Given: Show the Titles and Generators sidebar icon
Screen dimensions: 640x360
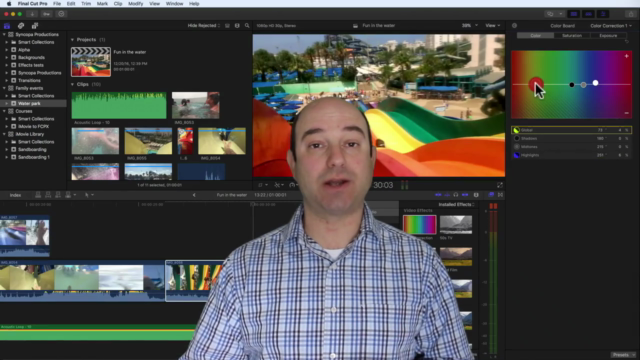Looking at the screenshot, I should pos(35,26).
